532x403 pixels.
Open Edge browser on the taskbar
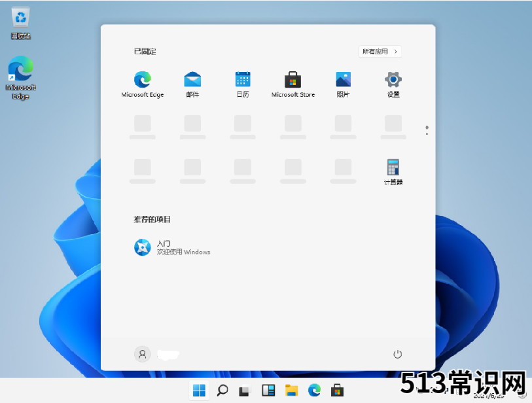(x=314, y=391)
